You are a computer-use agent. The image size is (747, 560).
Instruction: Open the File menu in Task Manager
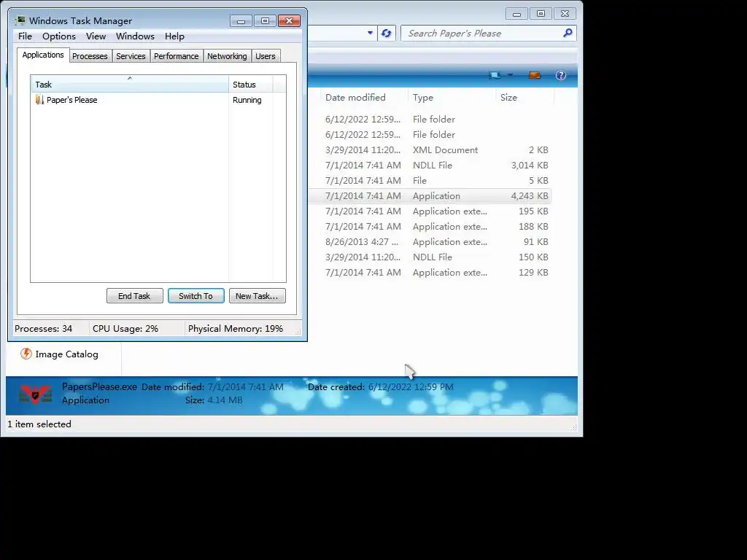(25, 36)
